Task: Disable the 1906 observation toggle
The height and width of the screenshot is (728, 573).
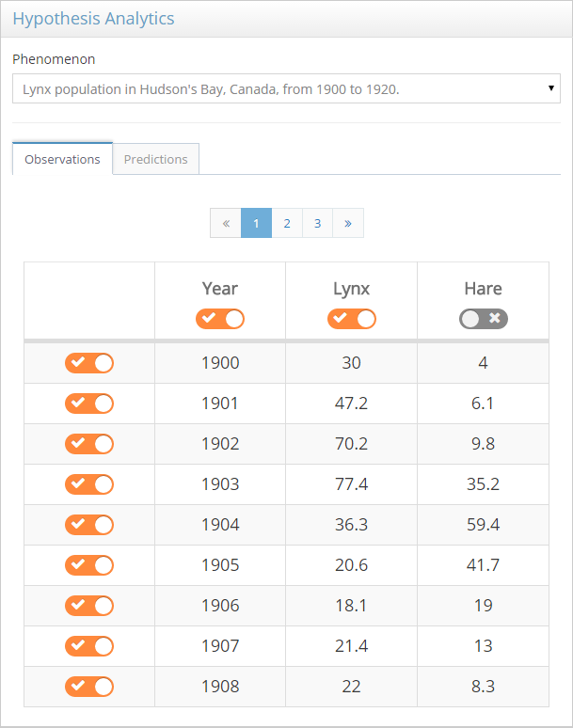Action: point(89,606)
